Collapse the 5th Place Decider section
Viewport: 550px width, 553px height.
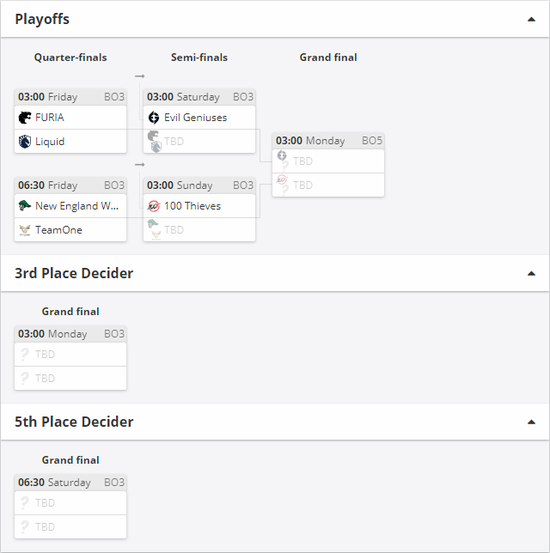pos(531,422)
